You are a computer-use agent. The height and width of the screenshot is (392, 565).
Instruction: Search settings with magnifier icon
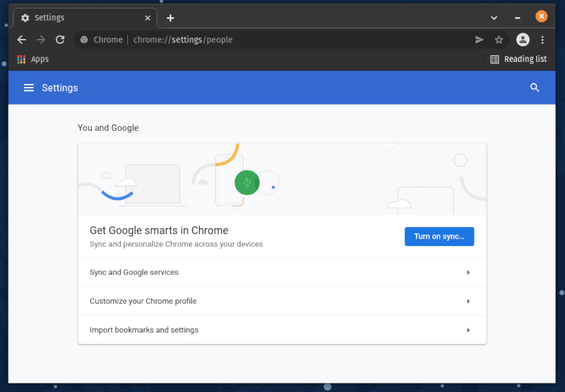tap(535, 88)
